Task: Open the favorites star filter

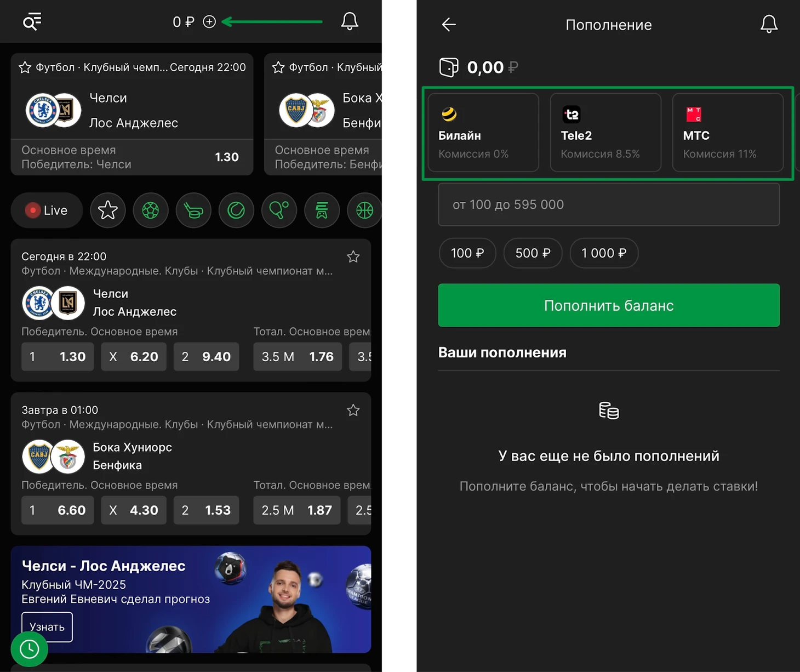Action: coord(108,210)
